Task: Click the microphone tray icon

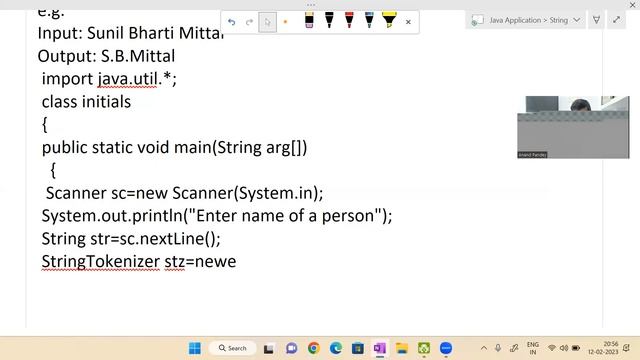Action: [x=498, y=348]
